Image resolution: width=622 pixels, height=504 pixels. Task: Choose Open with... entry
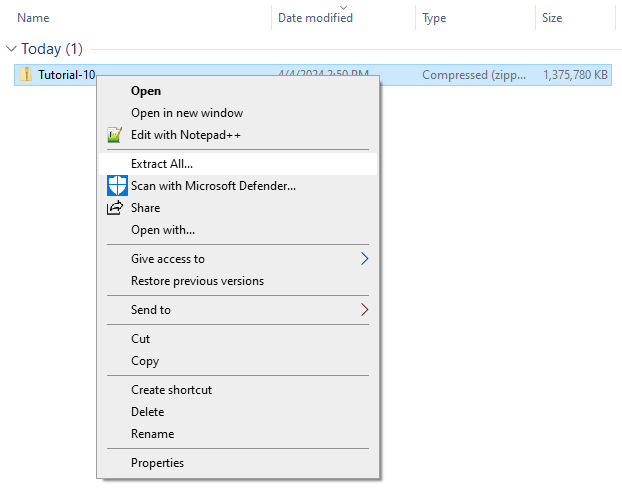(x=238, y=230)
